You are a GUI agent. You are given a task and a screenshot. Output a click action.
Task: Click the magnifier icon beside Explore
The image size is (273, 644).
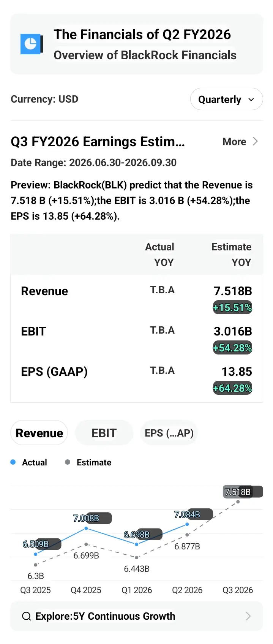click(26, 616)
